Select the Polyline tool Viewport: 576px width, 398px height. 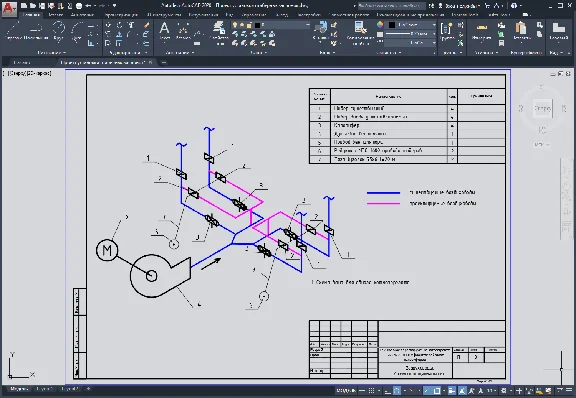[x=36, y=30]
